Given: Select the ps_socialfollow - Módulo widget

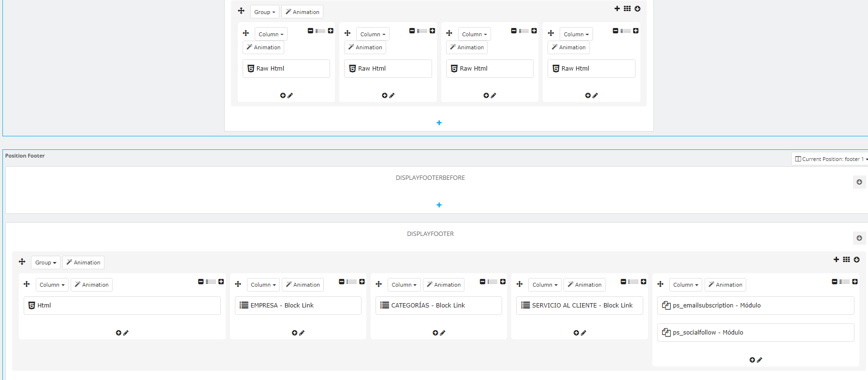Looking at the screenshot, I should point(756,333).
